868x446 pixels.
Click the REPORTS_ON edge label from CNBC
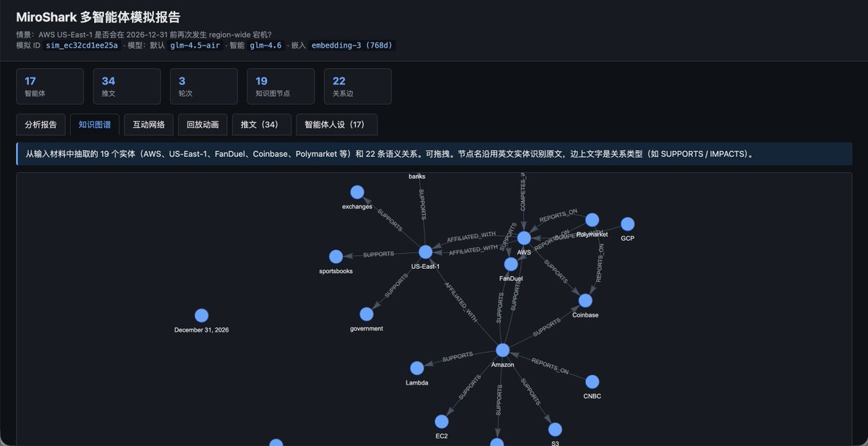(550, 366)
